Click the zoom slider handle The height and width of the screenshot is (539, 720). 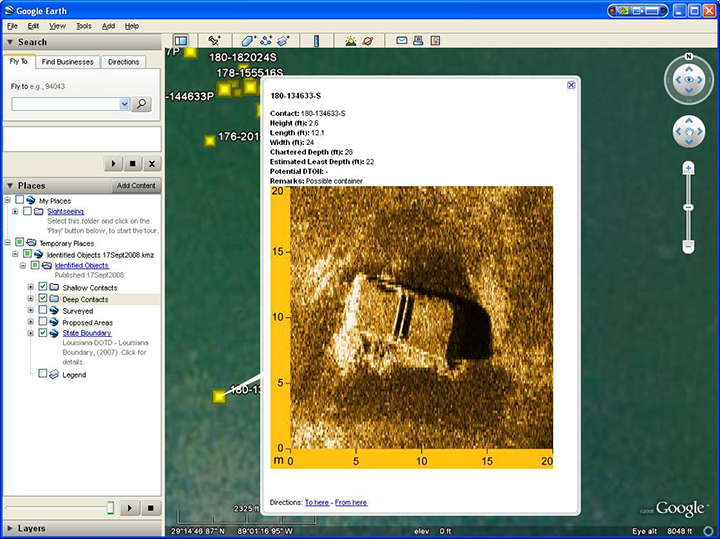688,208
